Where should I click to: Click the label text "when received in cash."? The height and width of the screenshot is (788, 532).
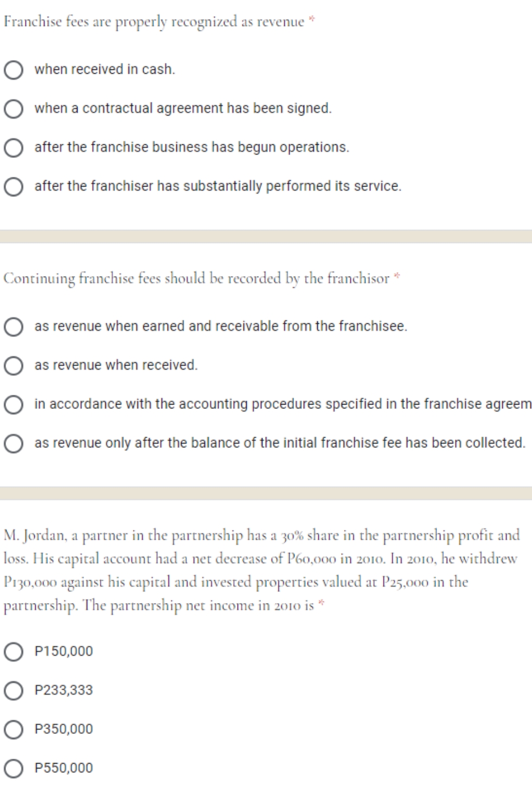pos(104,69)
